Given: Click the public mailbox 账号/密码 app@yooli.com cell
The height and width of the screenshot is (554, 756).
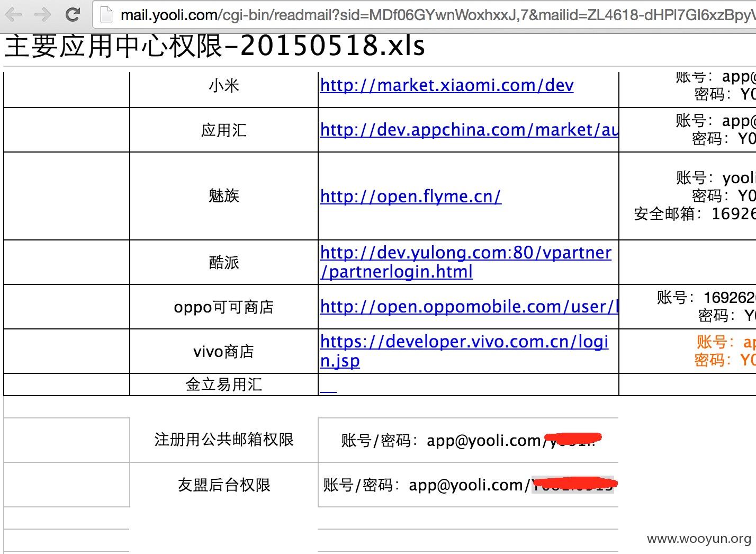Looking at the screenshot, I should tap(469, 440).
